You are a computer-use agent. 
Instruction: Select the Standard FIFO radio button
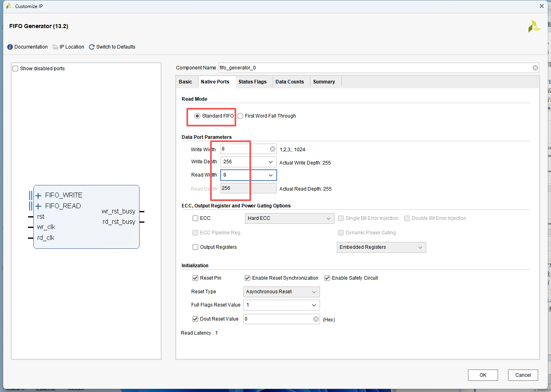[x=197, y=116]
